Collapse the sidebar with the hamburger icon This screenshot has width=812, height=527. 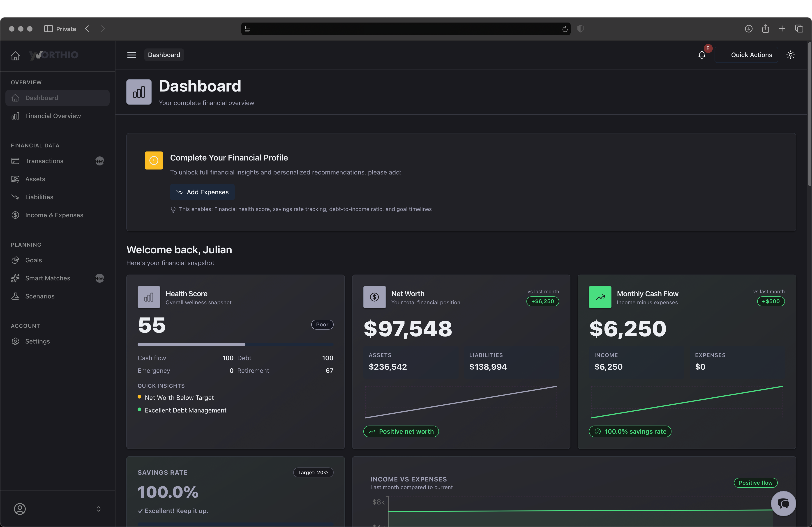132,55
